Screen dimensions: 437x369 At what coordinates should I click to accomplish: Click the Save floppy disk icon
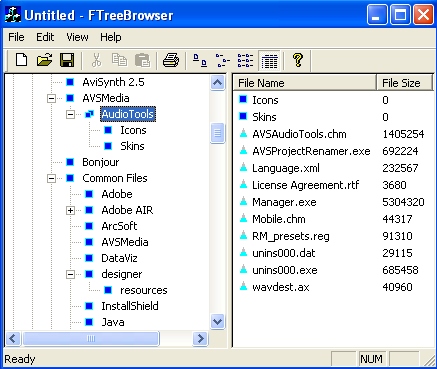[67, 60]
